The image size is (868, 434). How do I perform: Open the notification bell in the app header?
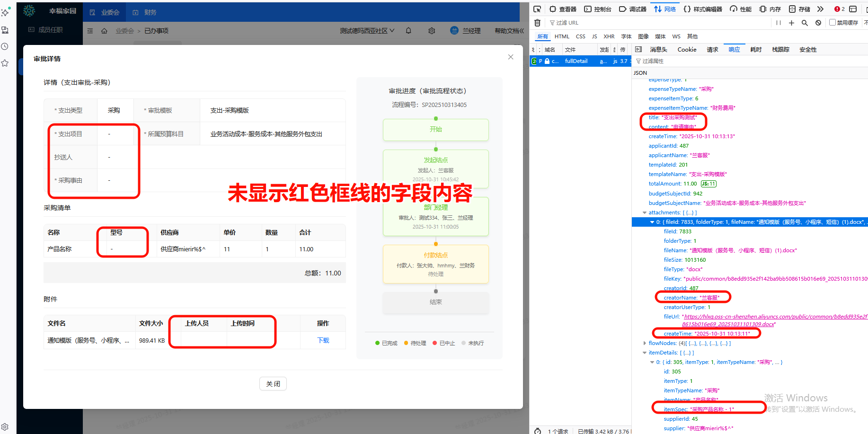[x=407, y=31]
